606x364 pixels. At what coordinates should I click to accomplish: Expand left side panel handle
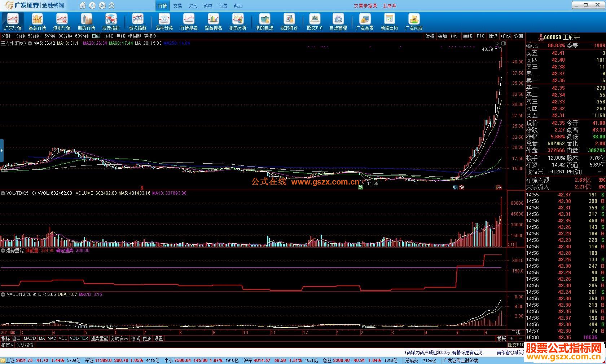2,150
